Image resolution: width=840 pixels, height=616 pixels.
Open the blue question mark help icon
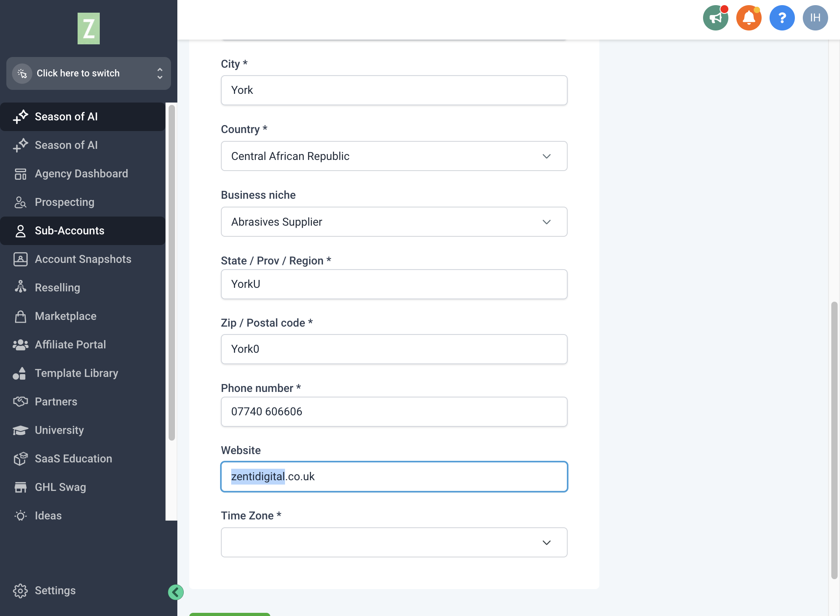pos(782,18)
